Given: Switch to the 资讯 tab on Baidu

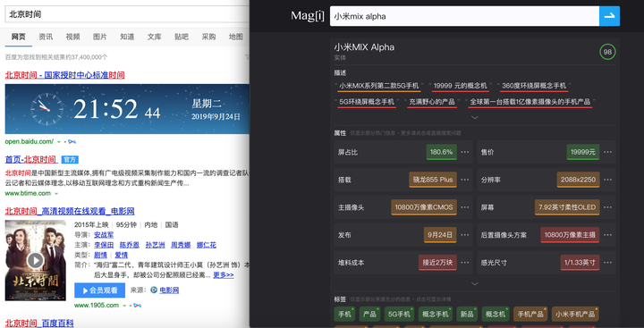Looking at the screenshot, I should 46,37.
